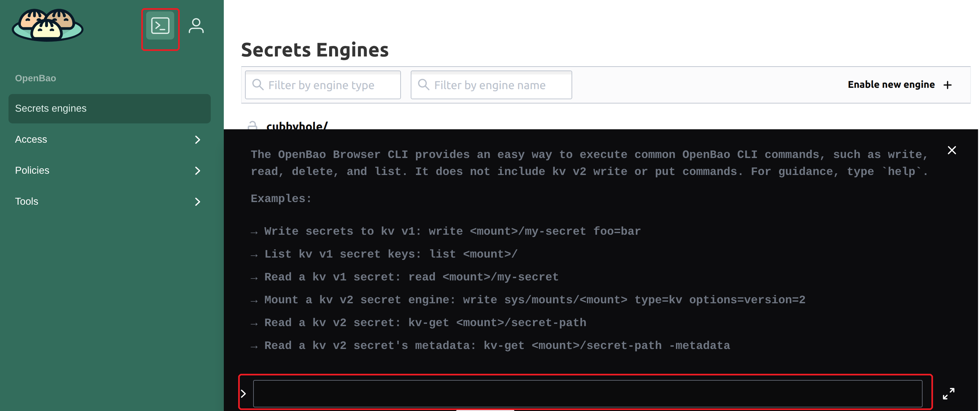Viewport: 980px width, 411px height.
Task: Open the Browser CLI terminal icon
Action: click(x=160, y=25)
